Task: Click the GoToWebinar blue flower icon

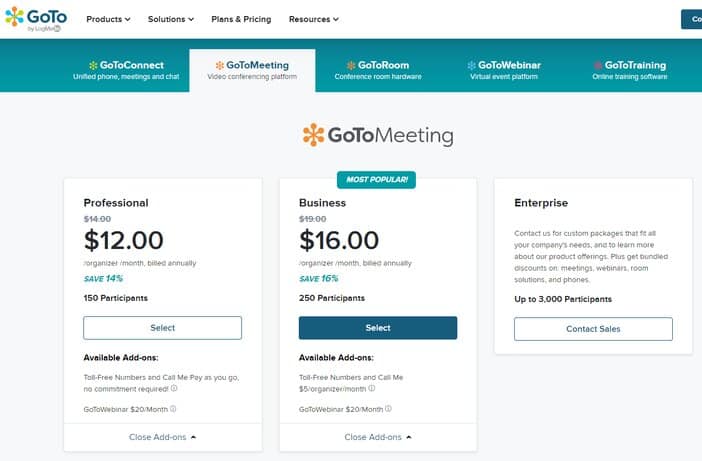Action: (x=471, y=65)
